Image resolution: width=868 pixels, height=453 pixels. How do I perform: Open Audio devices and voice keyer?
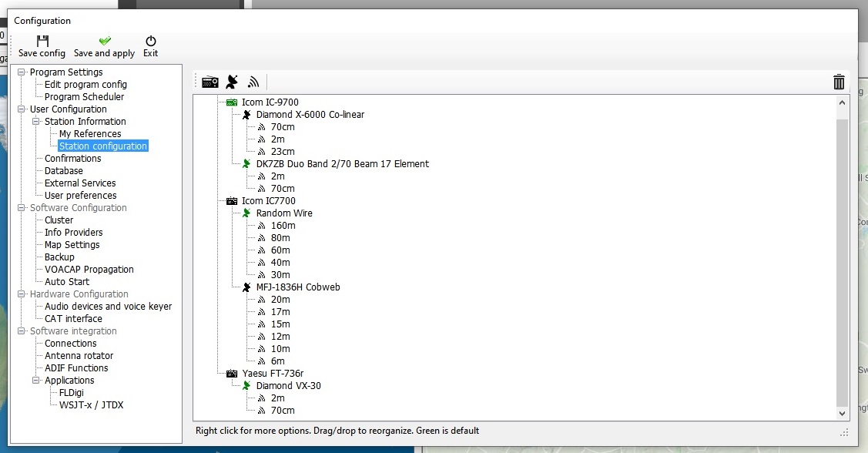(x=108, y=307)
